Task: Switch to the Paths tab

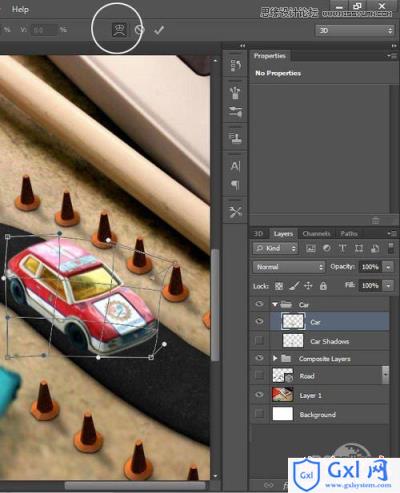Action: tap(349, 234)
